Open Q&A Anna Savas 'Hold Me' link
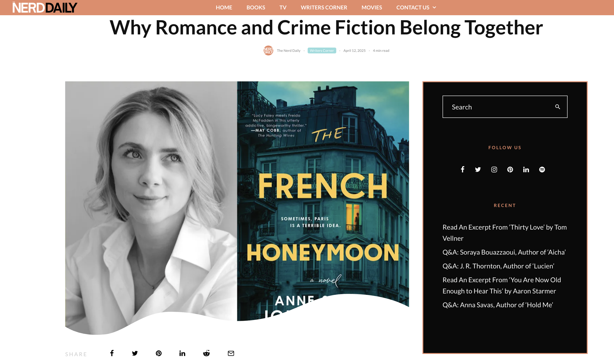This screenshot has width=614, height=364. click(498, 305)
